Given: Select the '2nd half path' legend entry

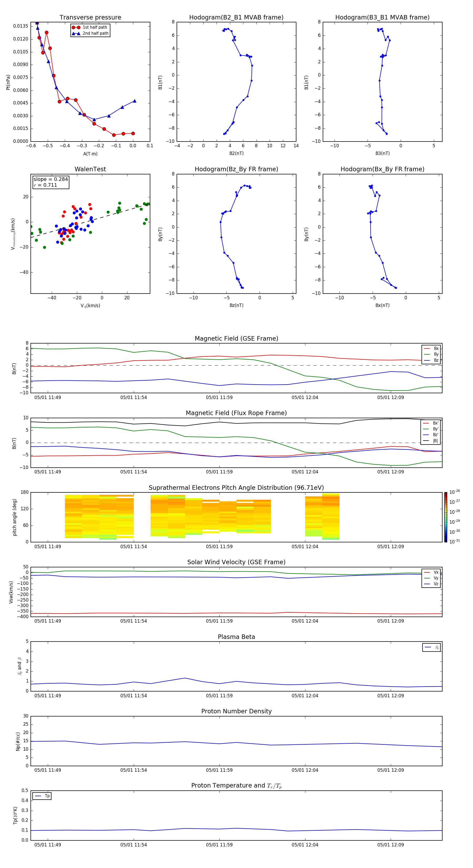Looking at the screenshot, I should (90, 33).
